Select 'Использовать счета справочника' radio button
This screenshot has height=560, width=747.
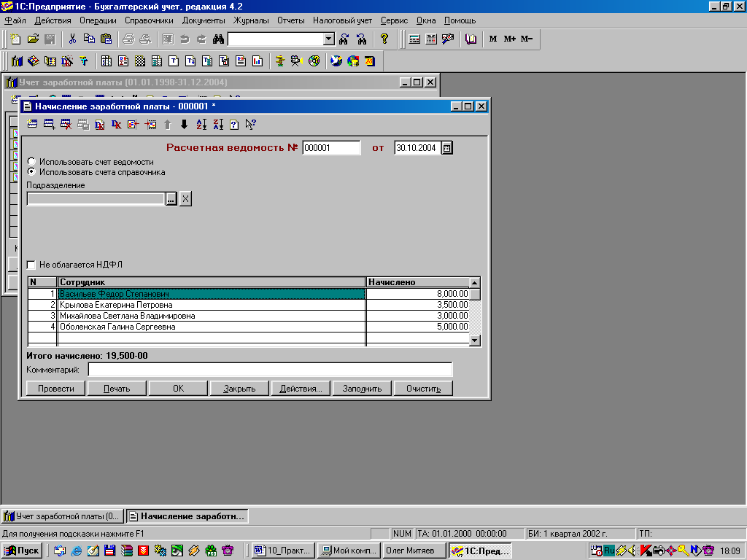coord(31,172)
